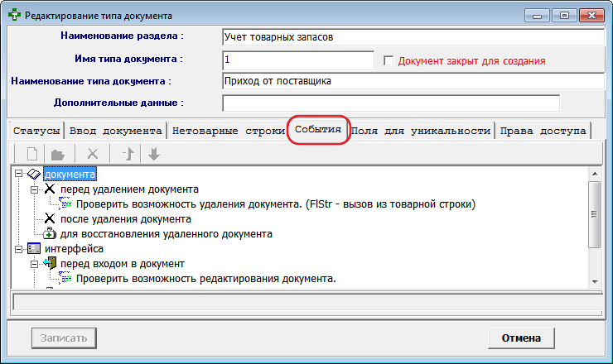Click the move down arrow toolbar icon
The height and width of the screenshot is (364, 613).
[x=154, y=154]
